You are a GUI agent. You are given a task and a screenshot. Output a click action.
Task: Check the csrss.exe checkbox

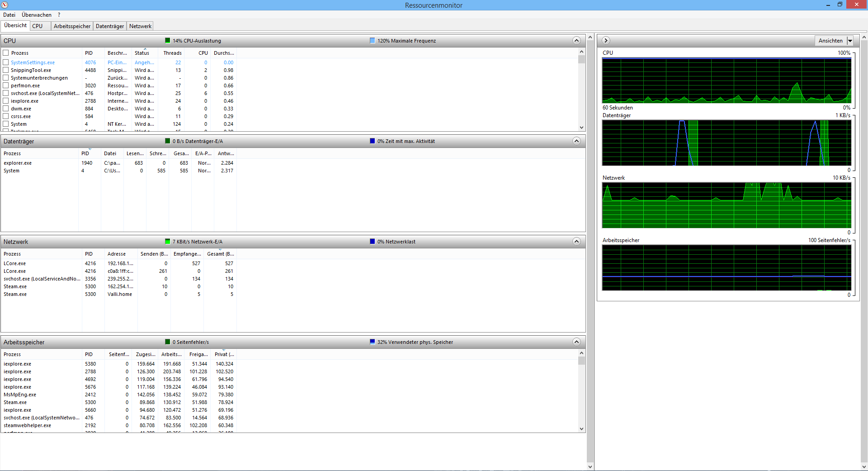pos(6,116)
